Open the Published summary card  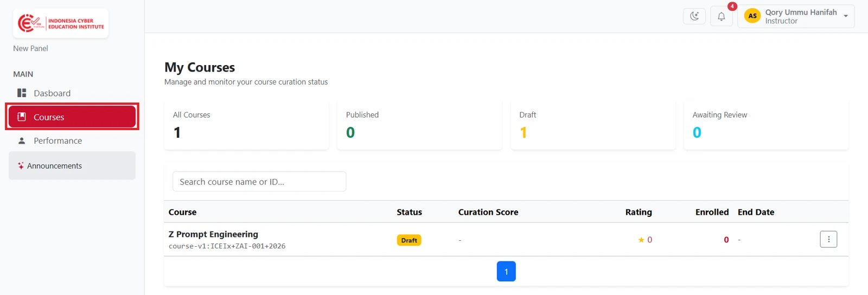pos(419,125)
